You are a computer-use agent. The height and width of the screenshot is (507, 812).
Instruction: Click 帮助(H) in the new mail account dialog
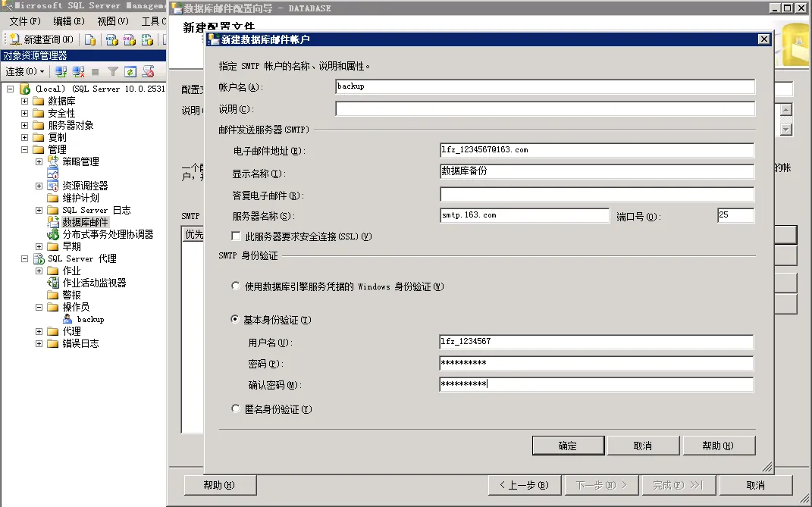[719, 446]
